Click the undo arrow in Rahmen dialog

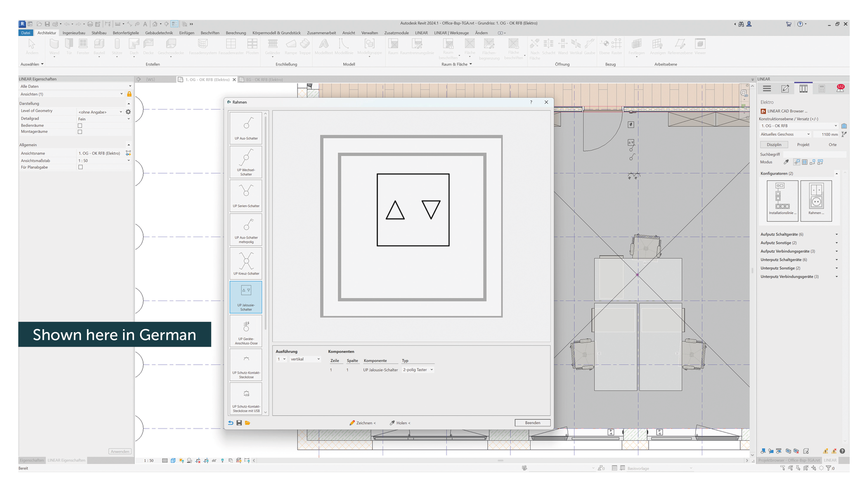click(x=231, y=423)
